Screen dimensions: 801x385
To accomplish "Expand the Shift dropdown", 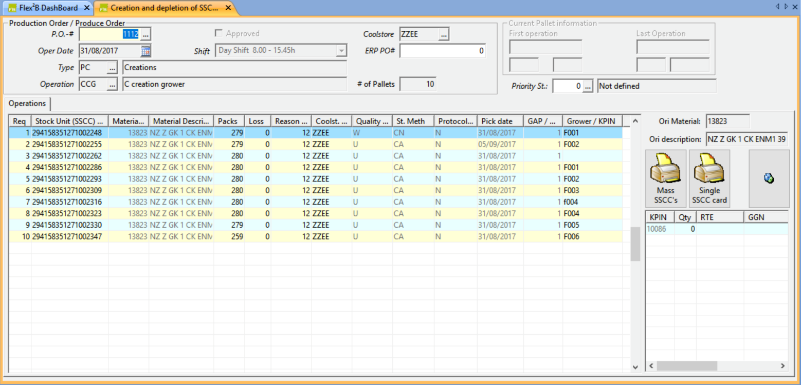I will [x=341, y=51].
